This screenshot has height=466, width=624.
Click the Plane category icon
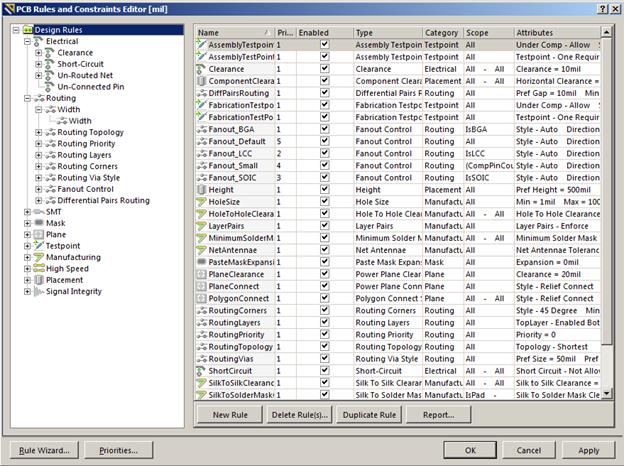click(x=39, y=234)
